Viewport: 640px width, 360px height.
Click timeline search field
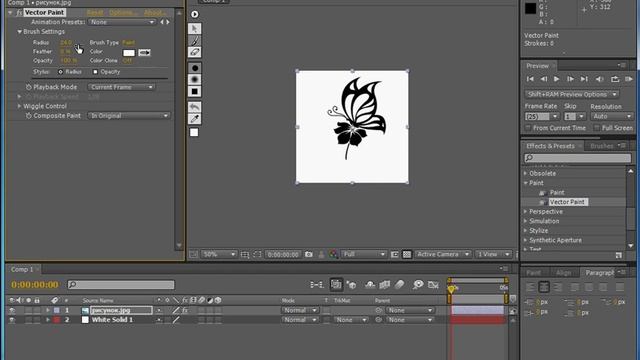(x=121, y=284)
